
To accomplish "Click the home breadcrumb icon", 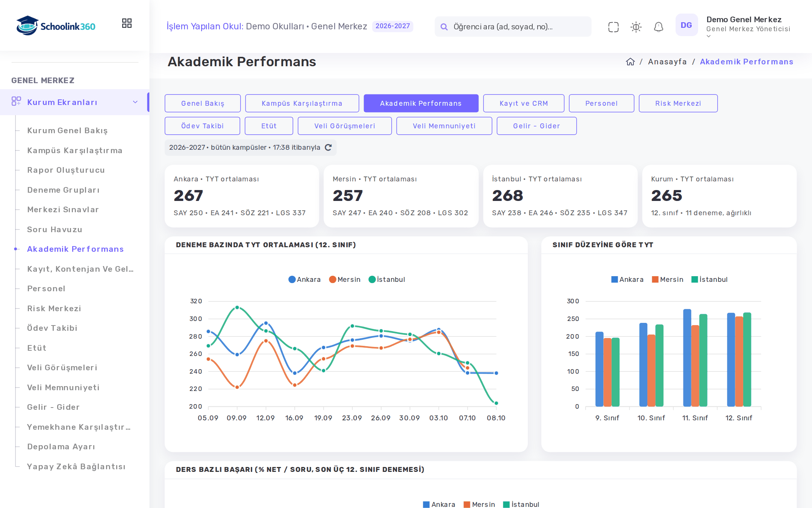I will click(630, 62).
